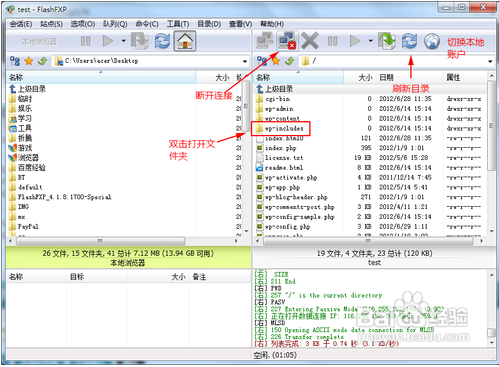The image size is (499, 367).
Task: Sort remote files by 大小 column
Action: 360,78
